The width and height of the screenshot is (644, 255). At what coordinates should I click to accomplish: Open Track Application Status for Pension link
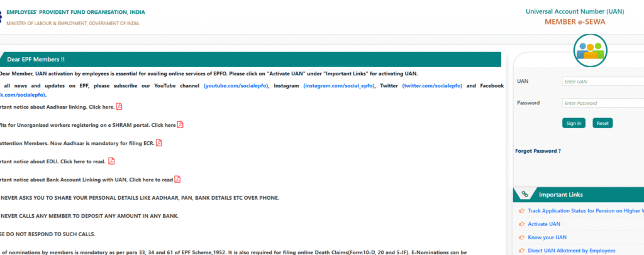click(x=585, y=211)
